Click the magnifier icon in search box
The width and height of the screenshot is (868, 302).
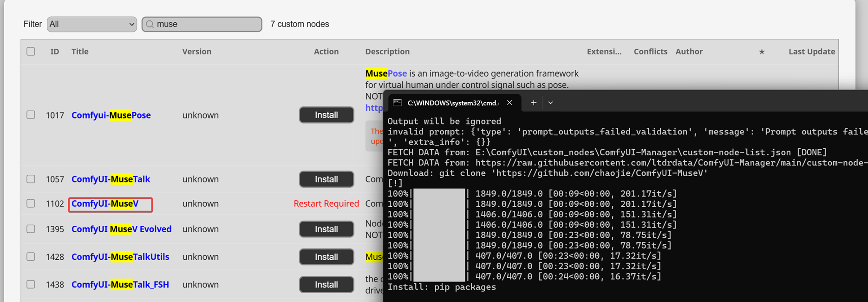pyautogui.click(x=150, y=24)
